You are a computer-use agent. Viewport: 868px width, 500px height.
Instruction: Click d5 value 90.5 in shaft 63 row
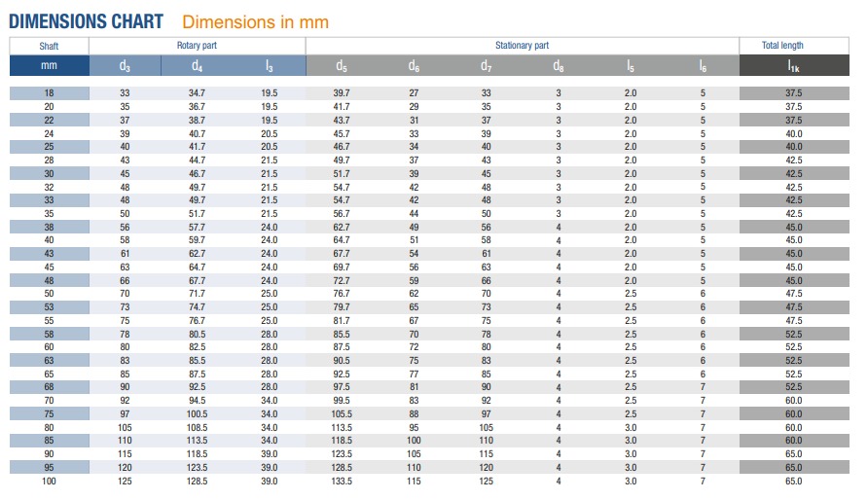pos(342,361)
